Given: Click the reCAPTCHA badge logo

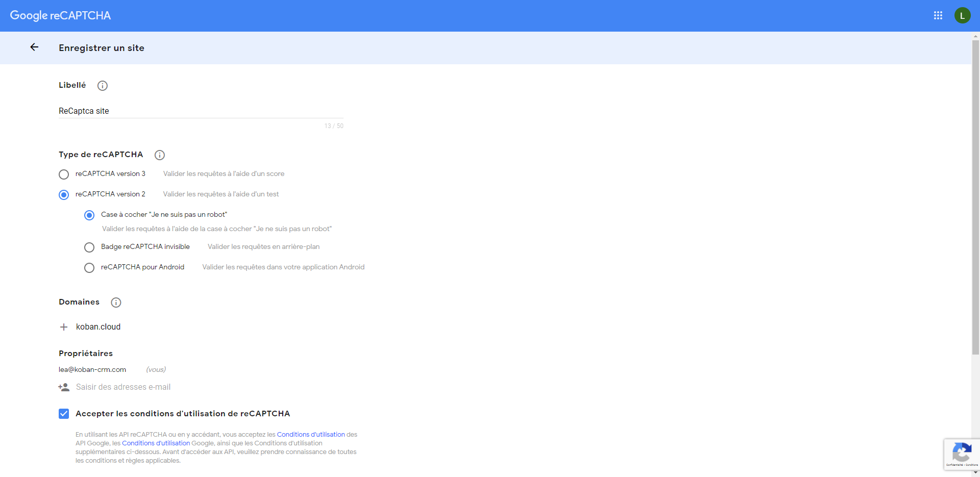Looking at the screenshot, I should click(962, 452).
